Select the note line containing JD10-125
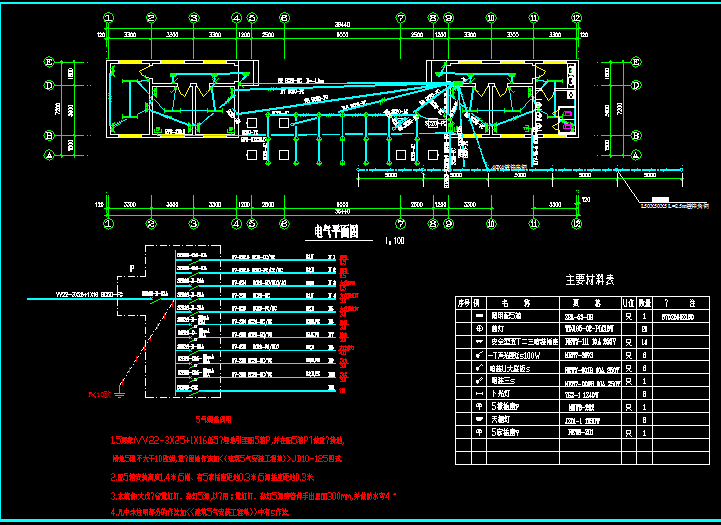The height and width of the screenshot is (525, 721). (x=228, y=458)
